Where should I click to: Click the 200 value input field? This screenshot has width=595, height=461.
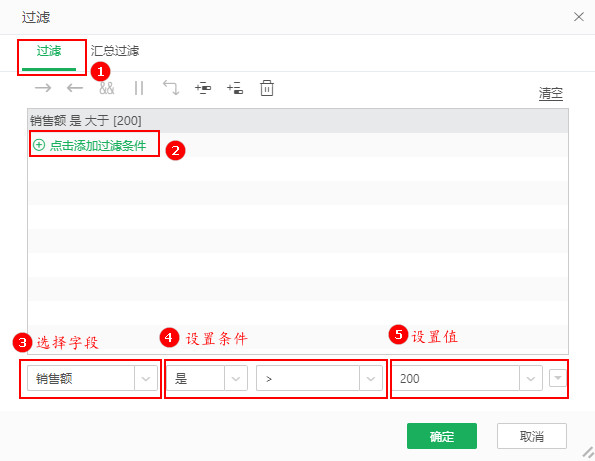455,378
